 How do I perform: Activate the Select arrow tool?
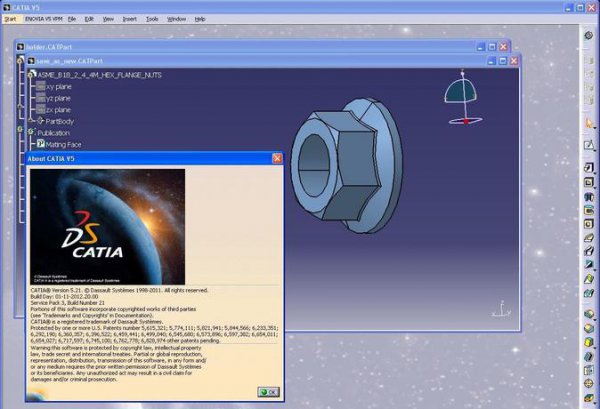589,123
